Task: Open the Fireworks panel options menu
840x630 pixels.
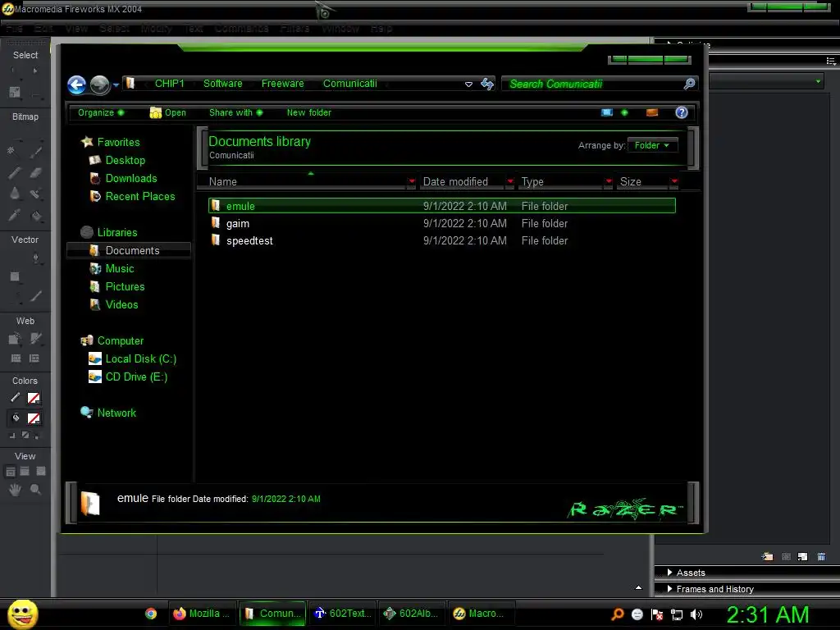Action: pos(831,61)
